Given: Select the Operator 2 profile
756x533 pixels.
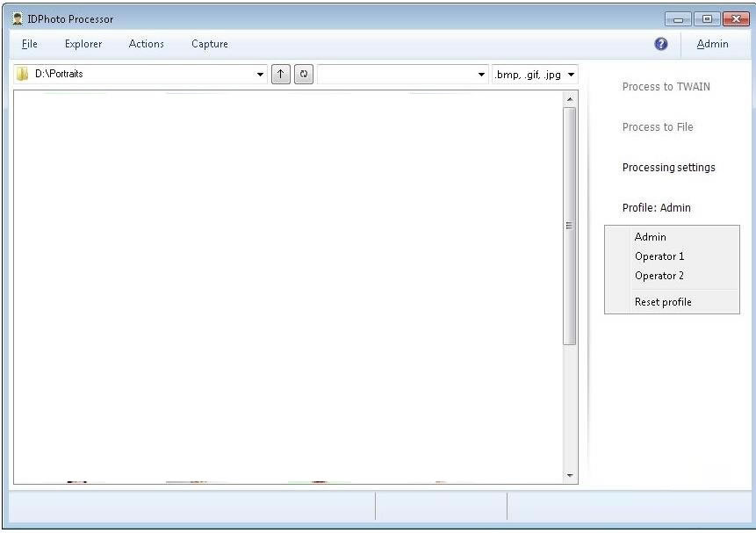Looking at the screenshot, I should click(659, 275).
